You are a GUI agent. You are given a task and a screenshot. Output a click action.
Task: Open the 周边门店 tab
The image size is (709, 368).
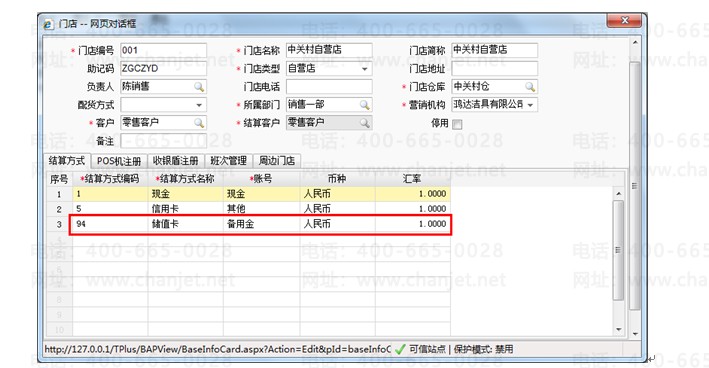point(277,161)
